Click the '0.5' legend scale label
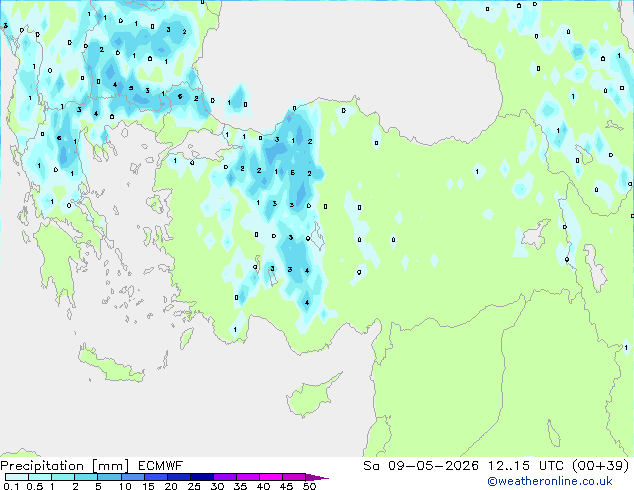 [34, 486]
